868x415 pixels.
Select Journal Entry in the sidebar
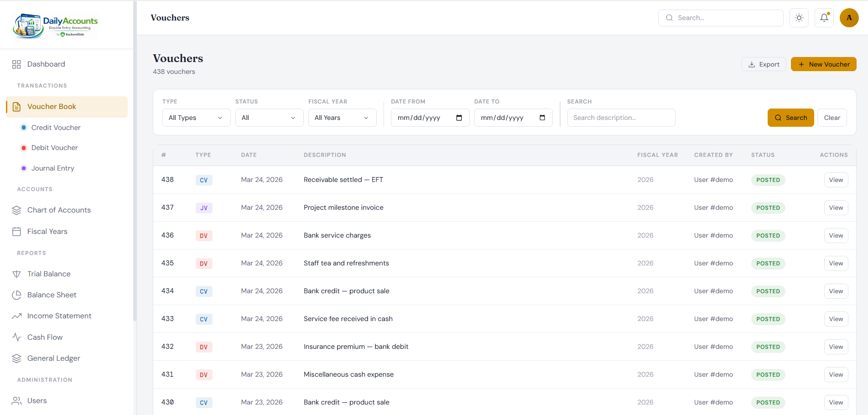tap(52, 168)
